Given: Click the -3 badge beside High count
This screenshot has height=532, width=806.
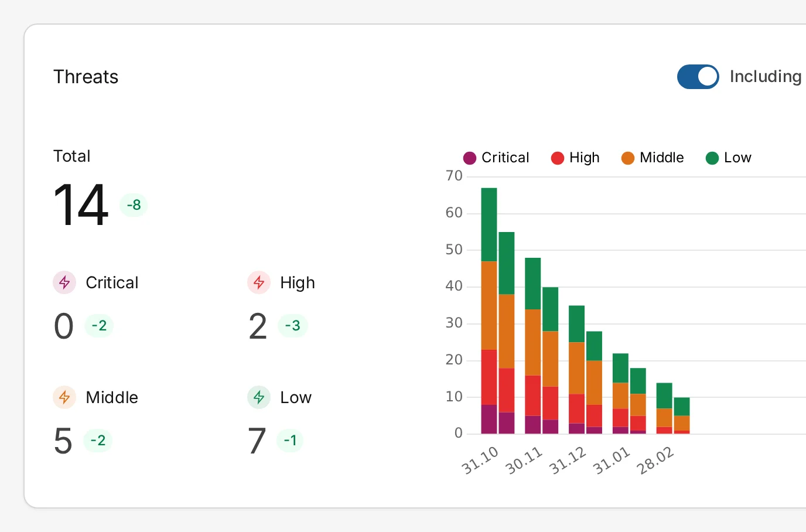Looking at the screenshot, I should 292,325.
